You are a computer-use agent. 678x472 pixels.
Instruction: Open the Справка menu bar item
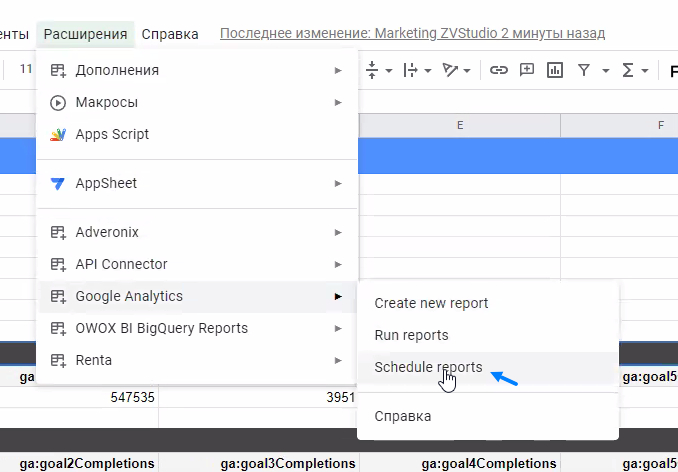pyautogui.click(x=170, y=34)
